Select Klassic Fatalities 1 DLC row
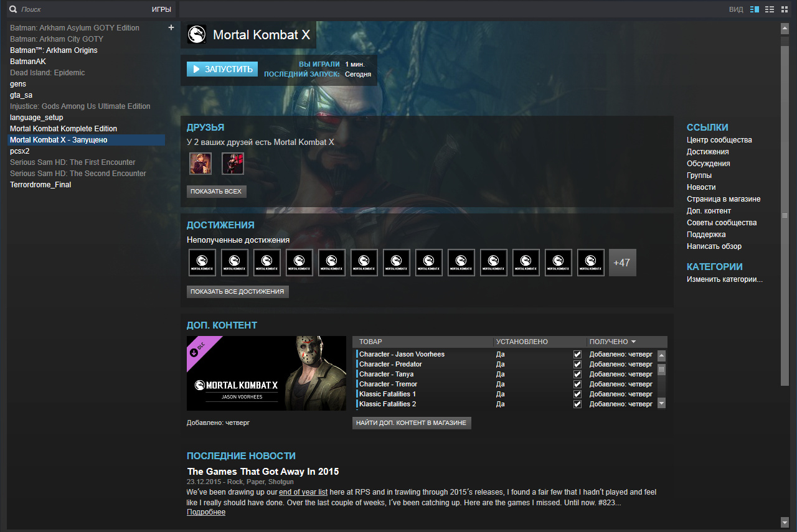797x532 pixels. tap(505, 394)
